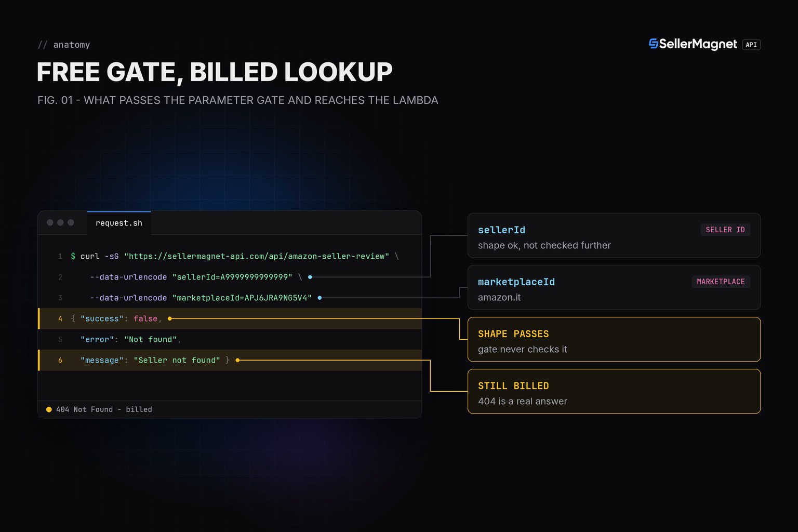
Task: Select the SHAPE PASSES callout card
Action: click(614, 339)
